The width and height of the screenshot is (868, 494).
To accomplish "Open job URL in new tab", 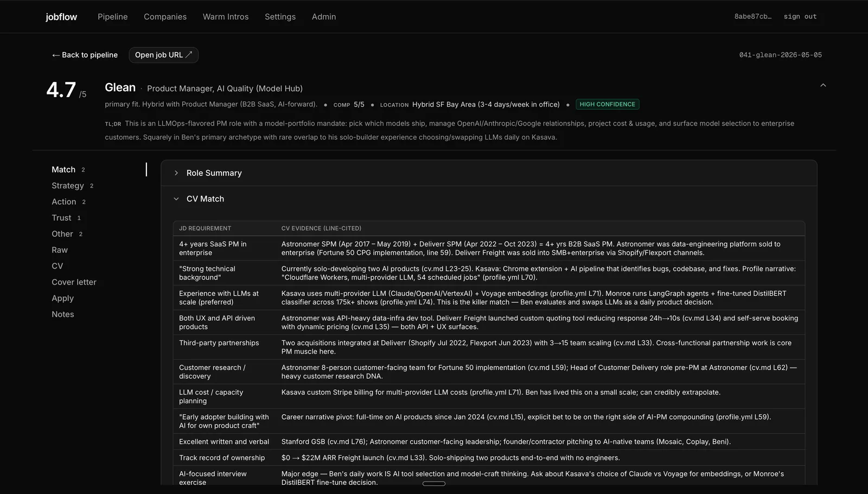I will click(x=163, y=55).
